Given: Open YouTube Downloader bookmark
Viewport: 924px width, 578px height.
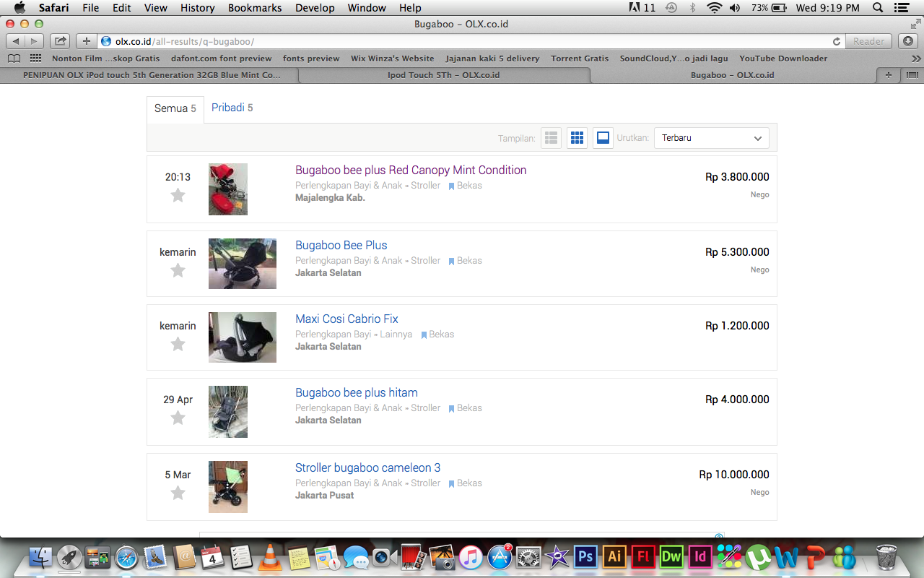Looking at the screenshot, I should [x=783, y=59].
